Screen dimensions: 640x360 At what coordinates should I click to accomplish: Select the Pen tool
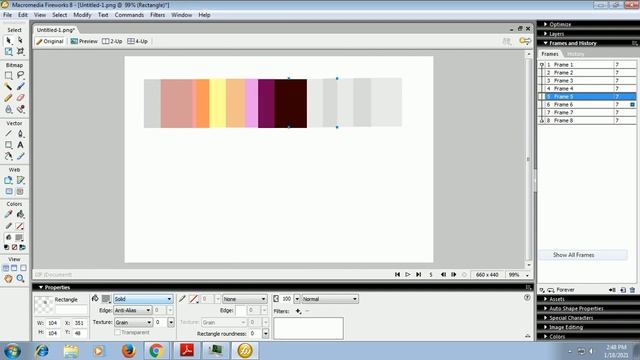pos(20,133)
